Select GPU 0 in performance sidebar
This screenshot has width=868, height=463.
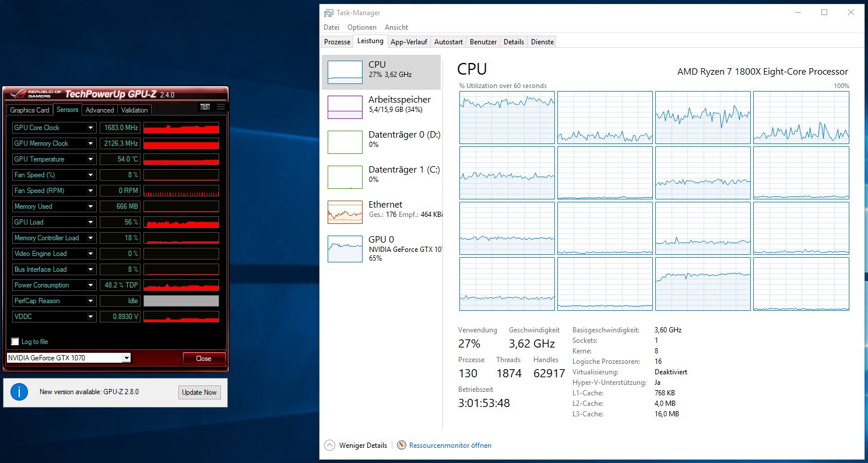(381, 248)
